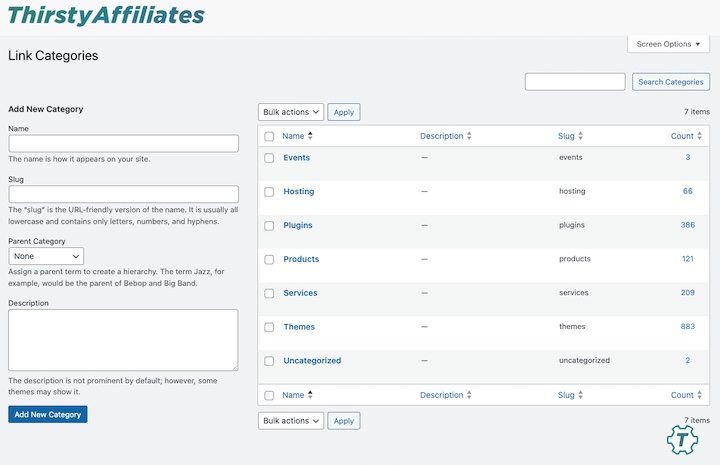Sort by Count using top header arrows
This screenshot has height=465, width=720.
pos(699,136)
